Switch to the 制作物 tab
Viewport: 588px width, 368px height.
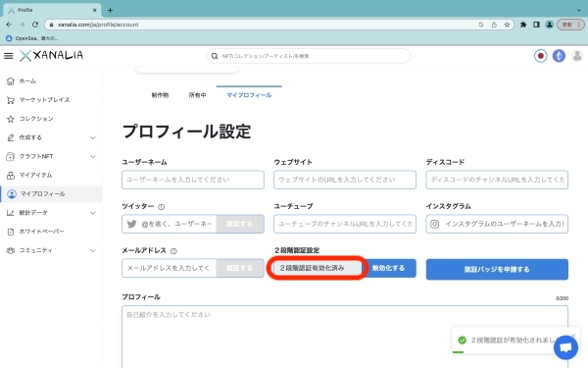coord(160,95)
